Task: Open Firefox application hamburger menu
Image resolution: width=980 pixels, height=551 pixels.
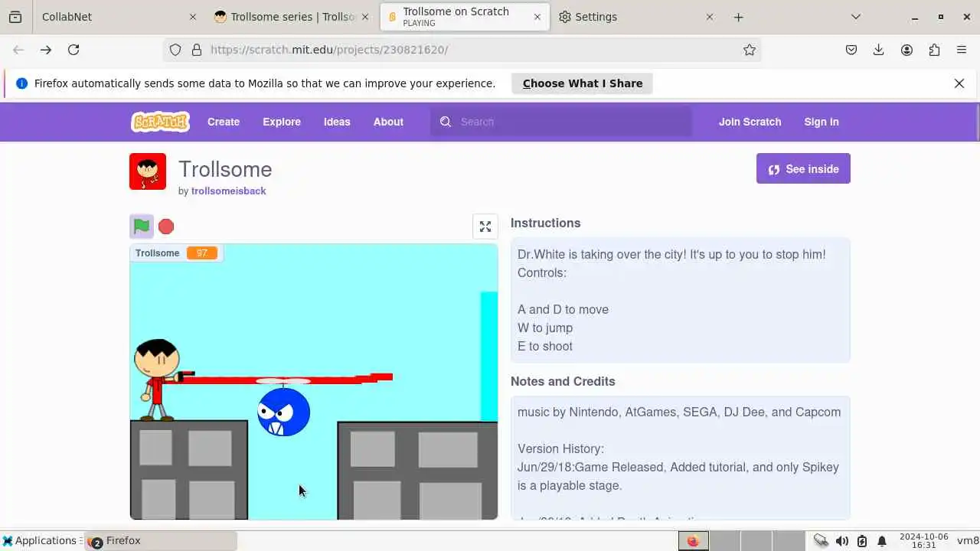Action: point(962,50)
